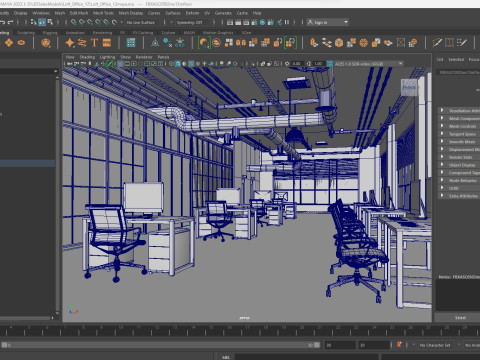Expand the Object Display section
480x360 pixels.
[459, 165]
